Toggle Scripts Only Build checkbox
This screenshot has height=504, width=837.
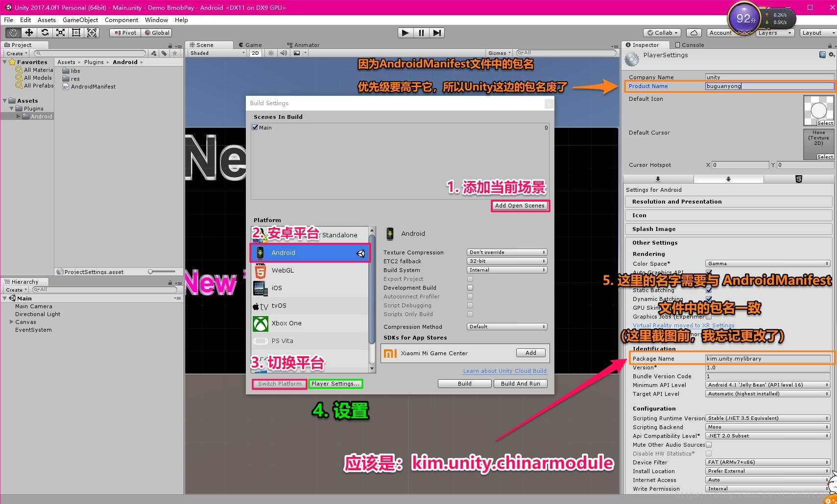[x=470, y=314]
